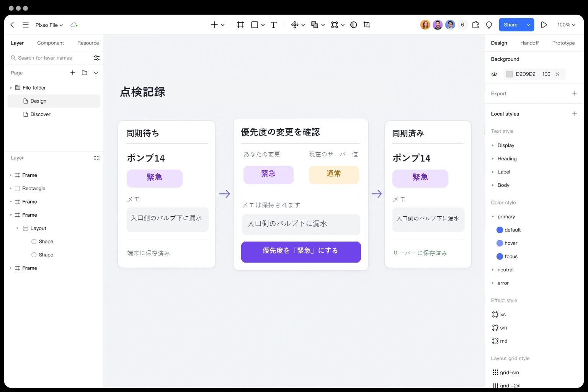Open the boolean operations tool
Screen dimensions: 588x392
315,25
